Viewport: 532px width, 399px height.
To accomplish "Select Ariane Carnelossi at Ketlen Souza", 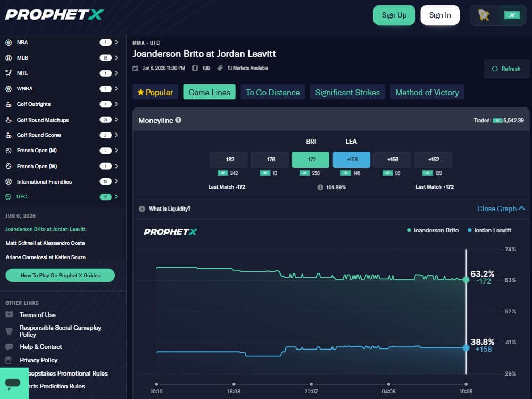I will pyautogui.click(x=45, y=257).
